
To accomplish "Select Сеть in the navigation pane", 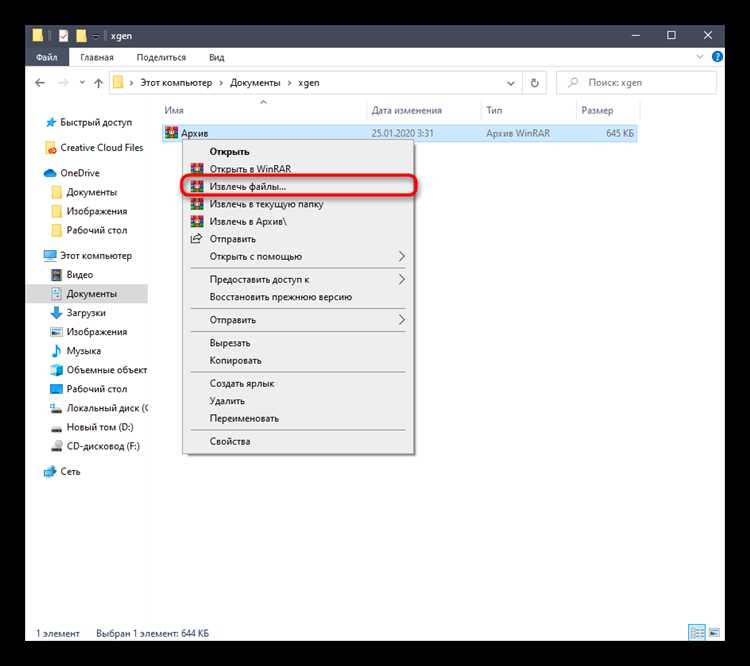I will (63, 472).
